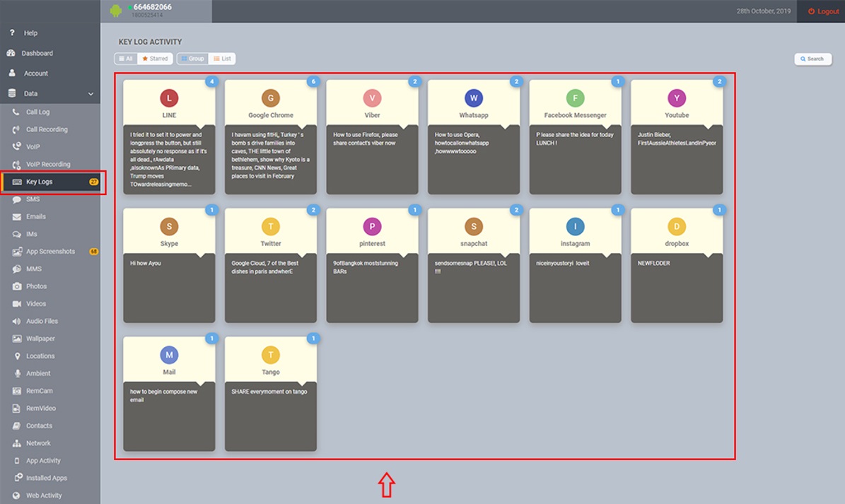The height and width of the screenshot is (504, 845).
Task: Open the SMS menu item
Action: click(33, 199)
